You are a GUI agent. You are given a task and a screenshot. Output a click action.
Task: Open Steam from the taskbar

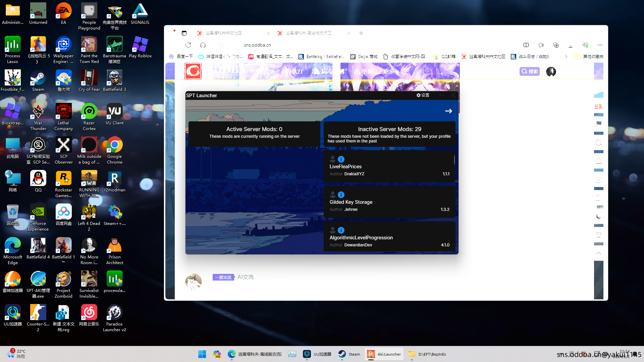pos(349,354)
